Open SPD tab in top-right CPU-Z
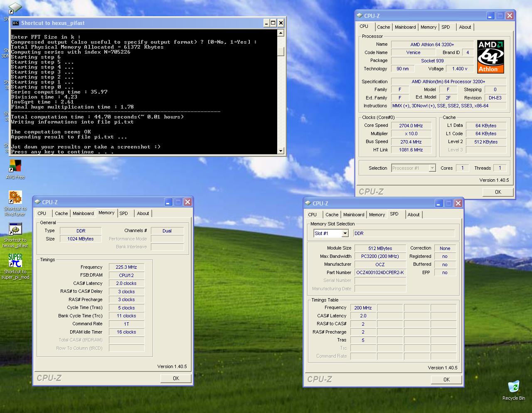 [x=446, y=27]
